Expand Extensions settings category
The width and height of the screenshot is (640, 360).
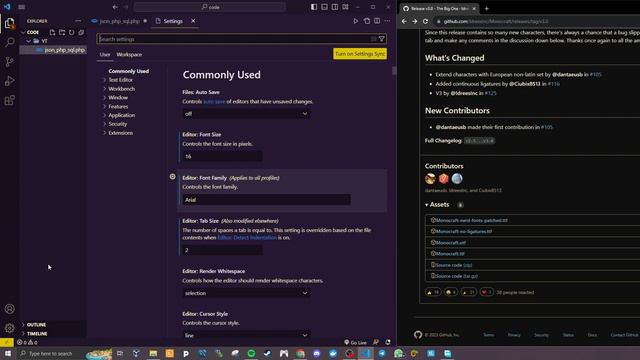click(120, 133)
